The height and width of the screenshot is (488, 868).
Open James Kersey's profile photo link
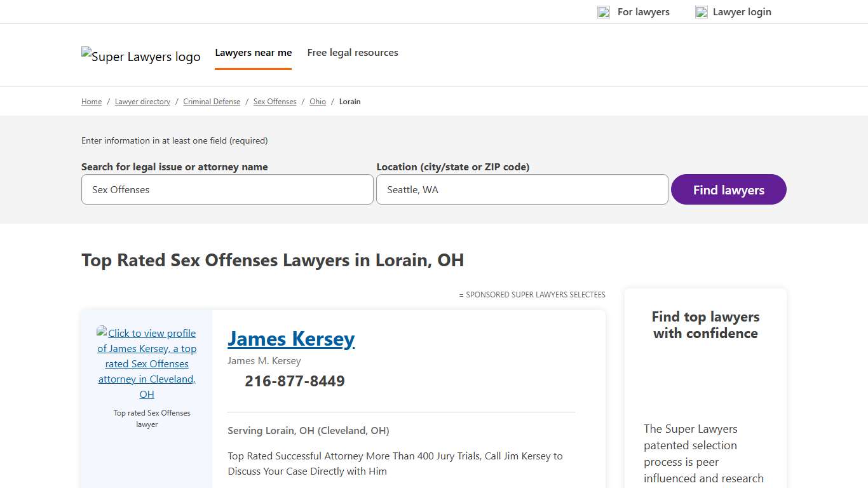147,363
